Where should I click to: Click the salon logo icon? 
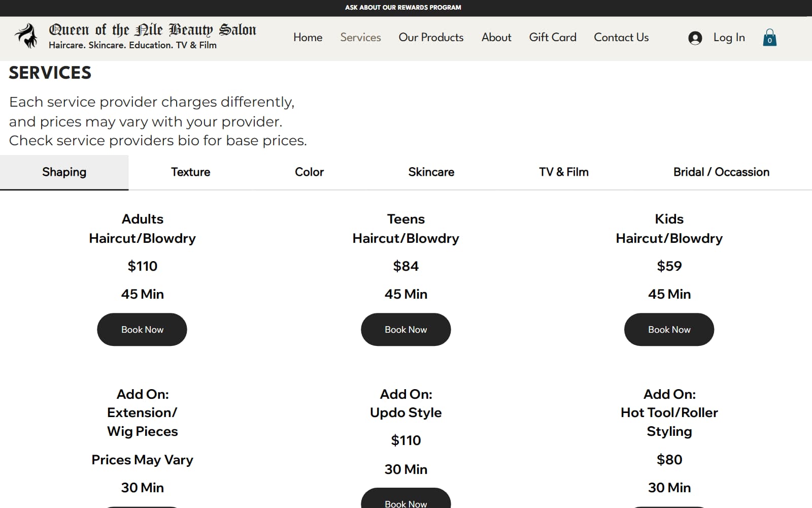[26, 36]
